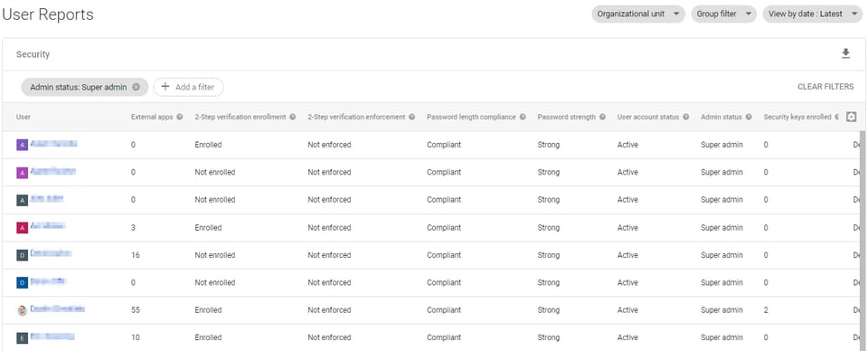The height and width of the screenshot is (351, 868).
Task: Download the Security report
Action: click(x=845, y=53)
